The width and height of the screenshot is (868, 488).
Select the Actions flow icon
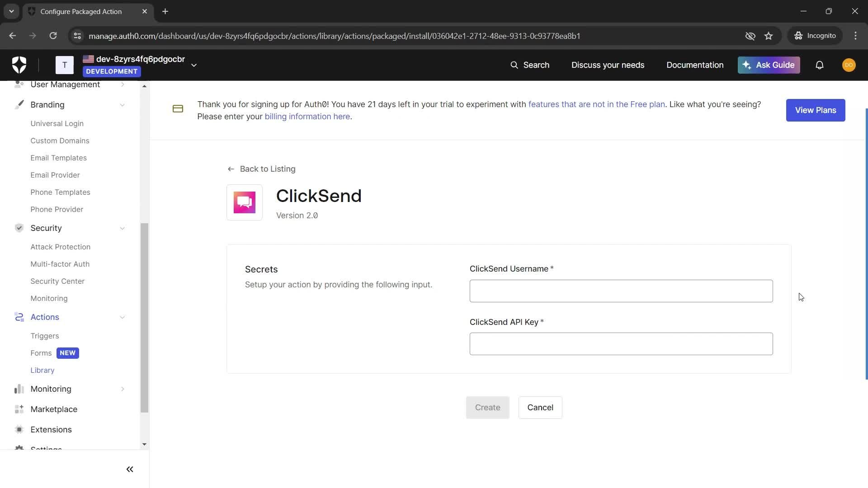pyautogui.click(x=19, y=317)
